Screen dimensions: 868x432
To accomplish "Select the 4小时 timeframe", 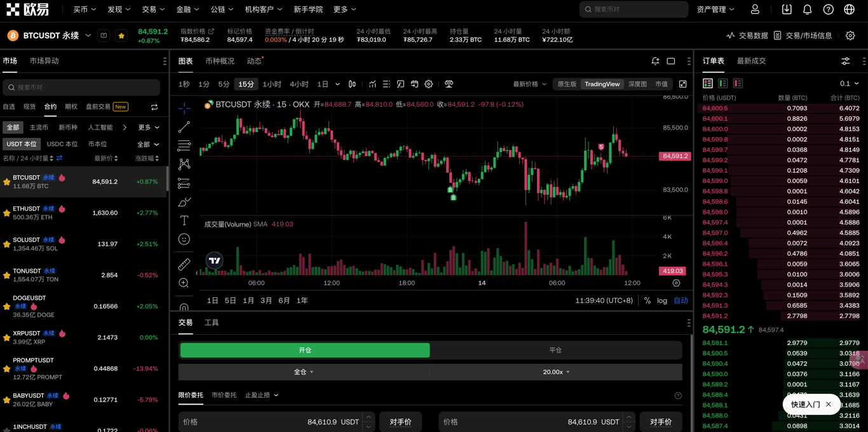I will pos(299,84).
